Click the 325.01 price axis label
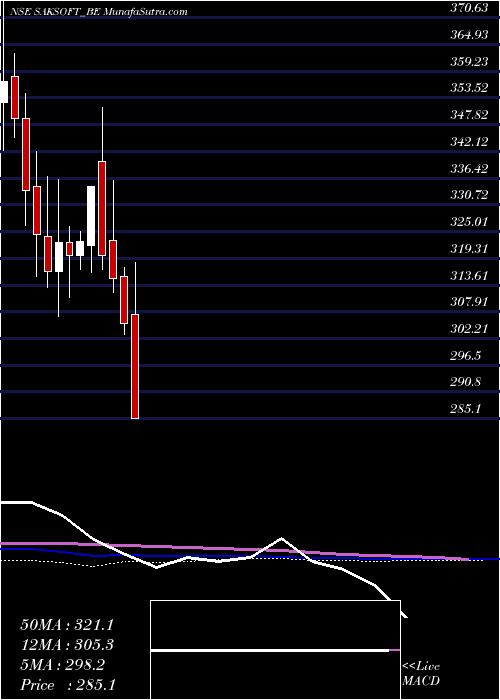The height and width of the screenshot is (700, 500). [x=469, y=221]
